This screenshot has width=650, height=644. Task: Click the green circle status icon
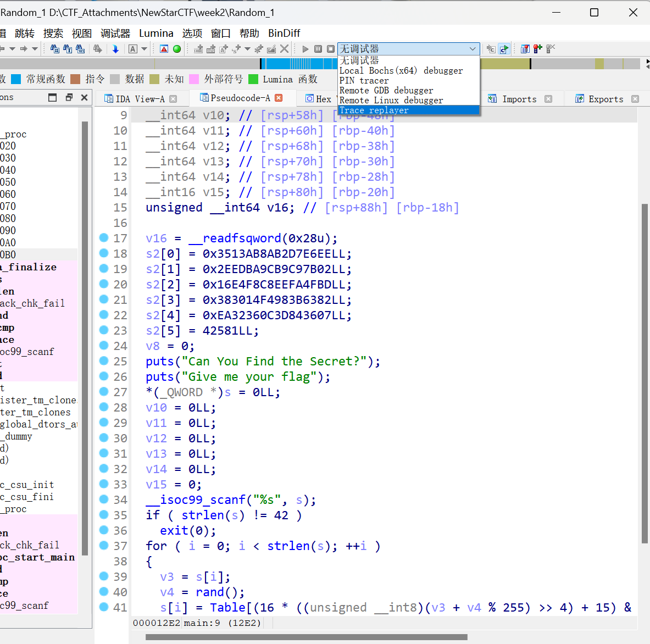[x=177, y=49]
